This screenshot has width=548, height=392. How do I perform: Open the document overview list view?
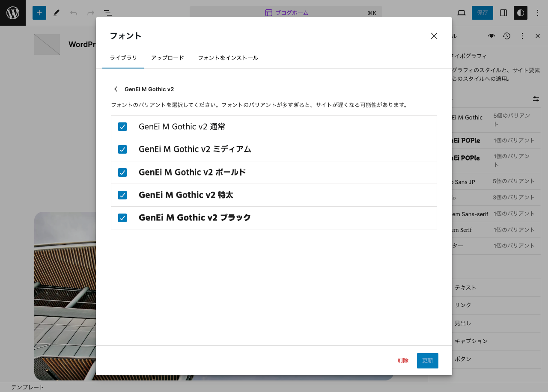pyautogui.click(x=108, y=13)
